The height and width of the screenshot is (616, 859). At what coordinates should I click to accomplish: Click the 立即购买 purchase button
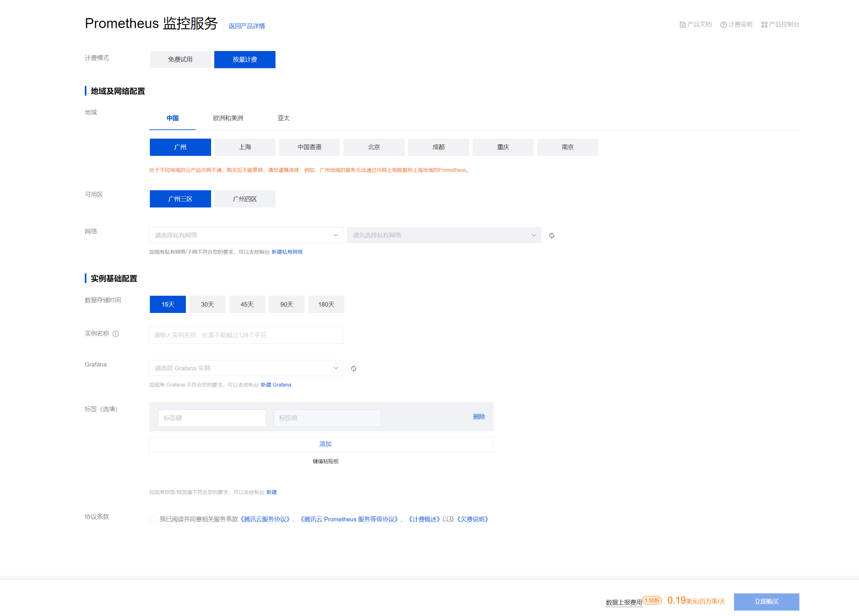[766, 601]
